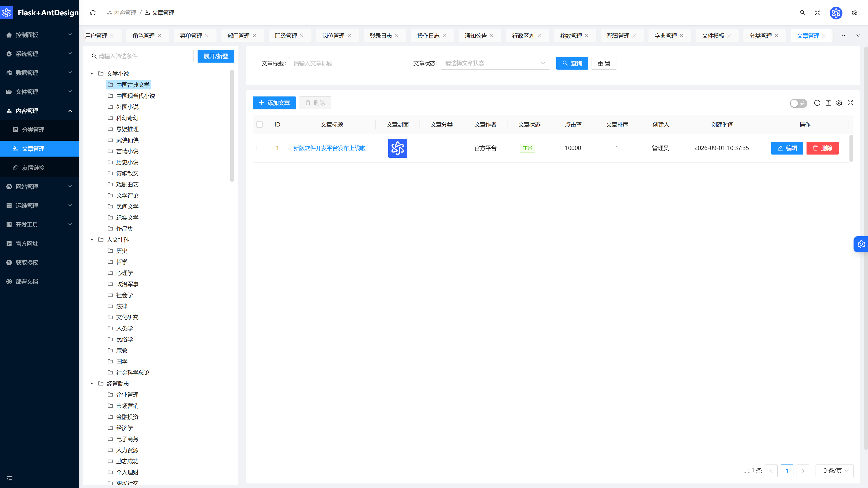Click the page refresh icon beside breadcrumb

click(93, 13)
